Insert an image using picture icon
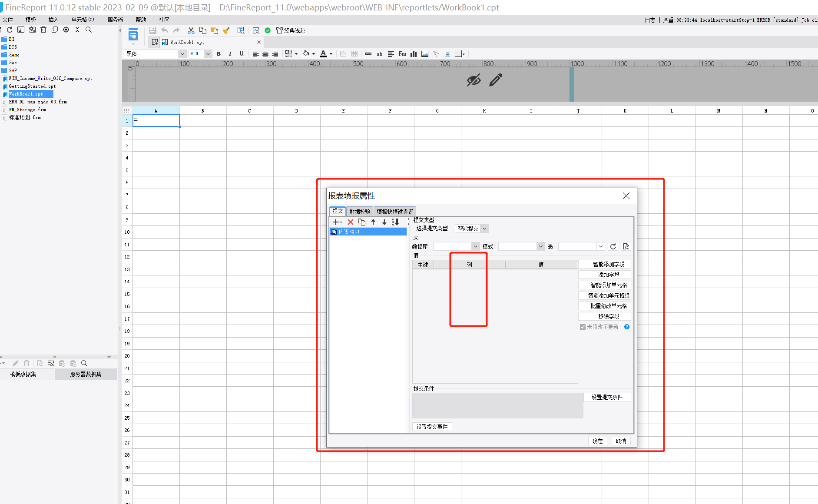The image size is (818, 504). click(x=425, y=54)
